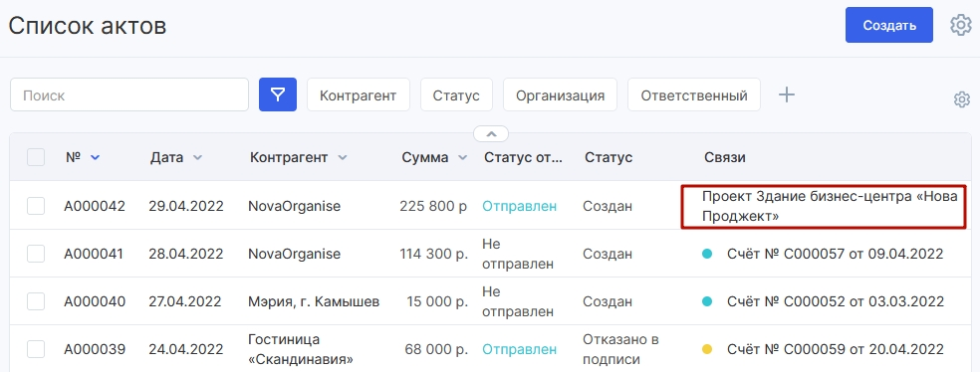The image size is (980, 372).
Task: Click yellow status dot for Счёт С000059
Action: click(x=707, y=349)
